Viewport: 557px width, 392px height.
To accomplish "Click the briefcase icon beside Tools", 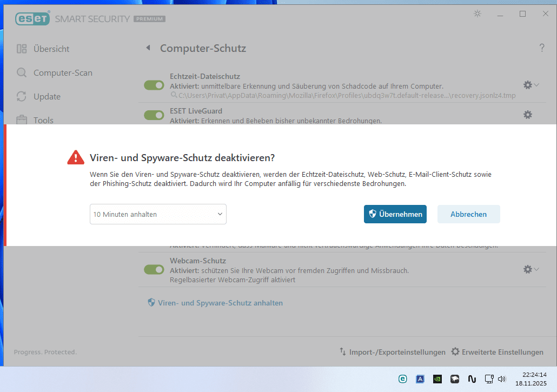I will pos(21,119).
